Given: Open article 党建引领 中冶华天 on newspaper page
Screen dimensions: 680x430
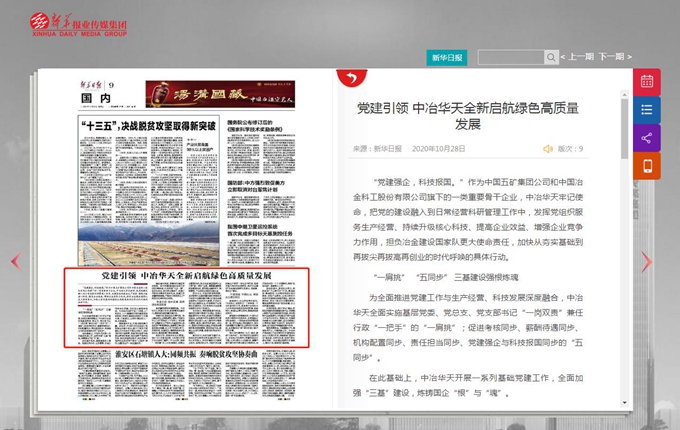Looking at the screenshot, I should pyautogui.click(x=186, y=308).
